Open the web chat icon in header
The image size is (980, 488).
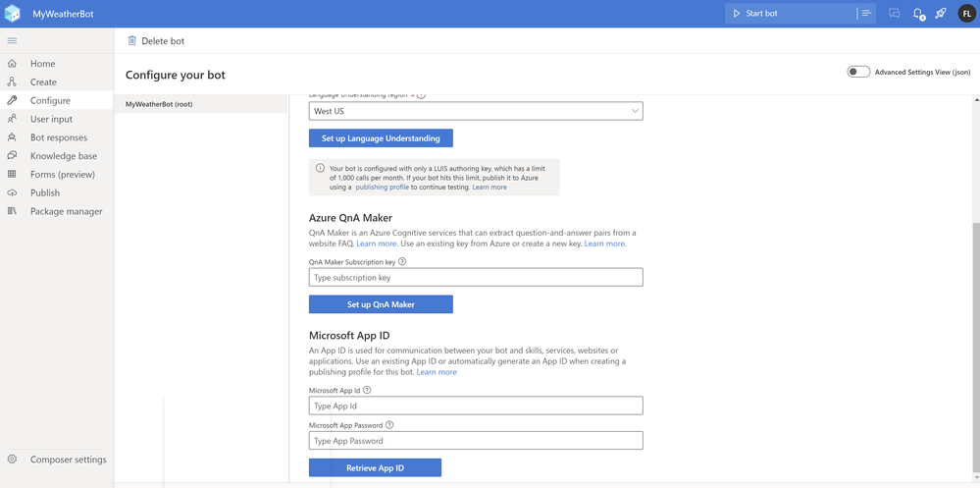pos(895,14)
